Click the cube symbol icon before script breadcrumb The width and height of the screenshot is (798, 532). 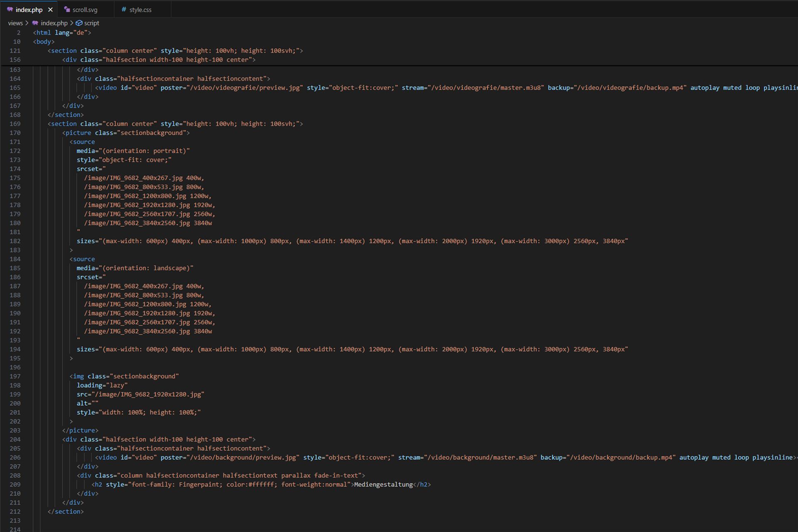coord(79,23)
